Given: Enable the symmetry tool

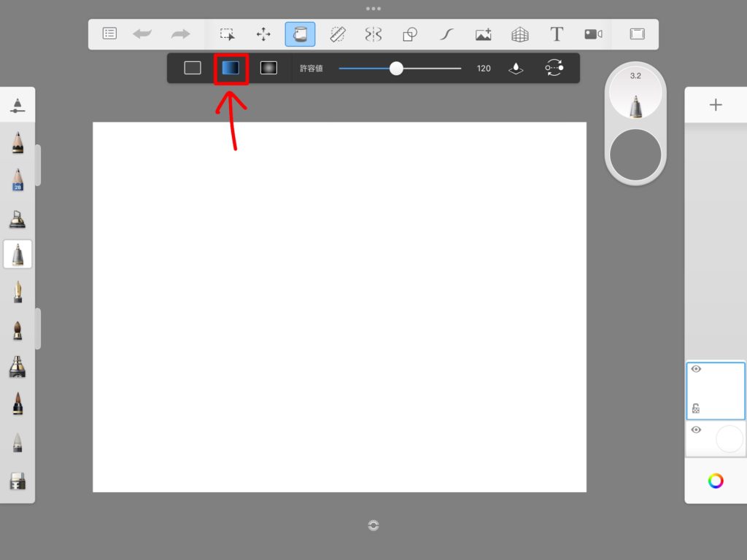Looking at the screenshot, I should 373,34.
